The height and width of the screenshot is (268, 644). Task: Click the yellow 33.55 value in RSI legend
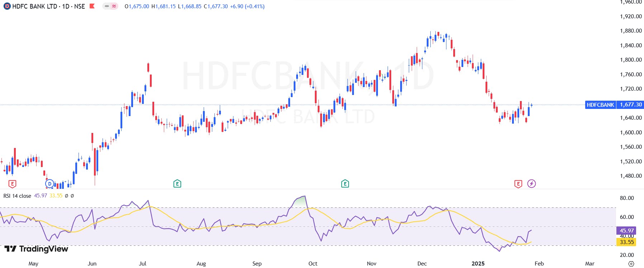pyautogui.click(x=56, y=196)
